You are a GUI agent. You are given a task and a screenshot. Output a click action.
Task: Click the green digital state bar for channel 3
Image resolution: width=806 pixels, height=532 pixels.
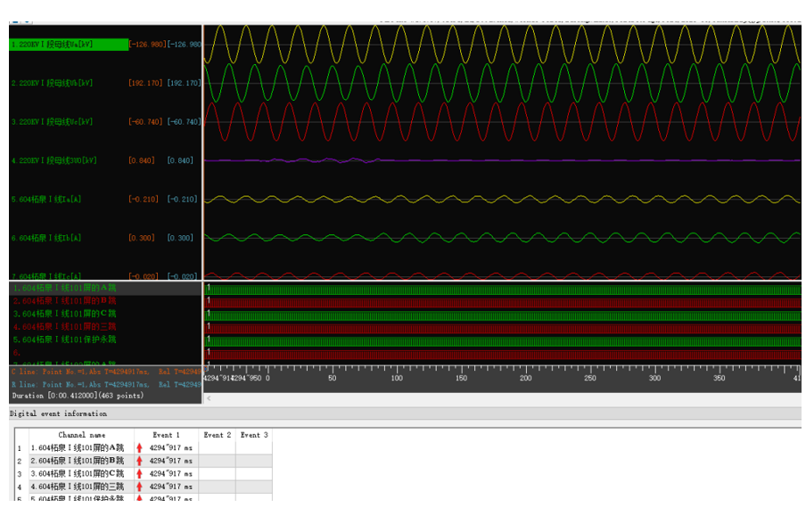[503, 315]
